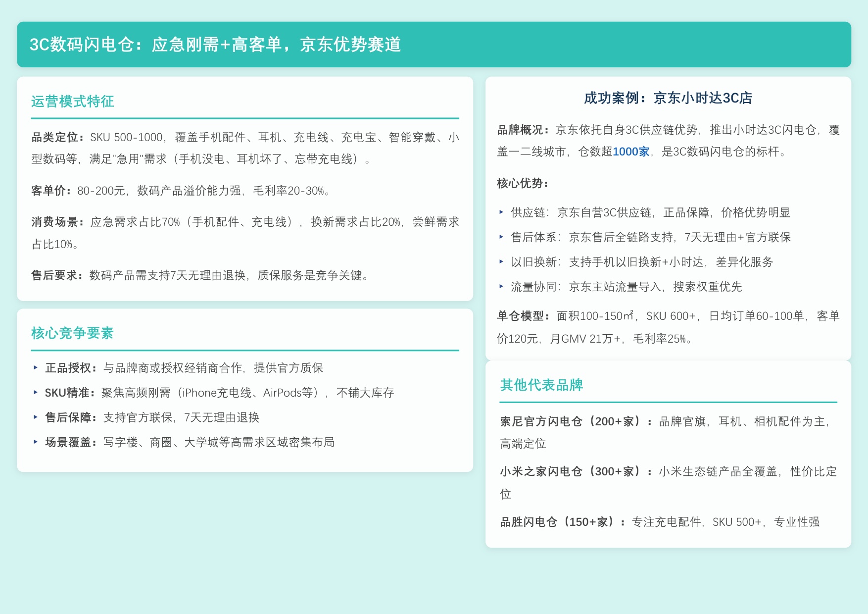Click the bullet arrow before '流量协同'
The image size is (868, 614).
(501, 287)
